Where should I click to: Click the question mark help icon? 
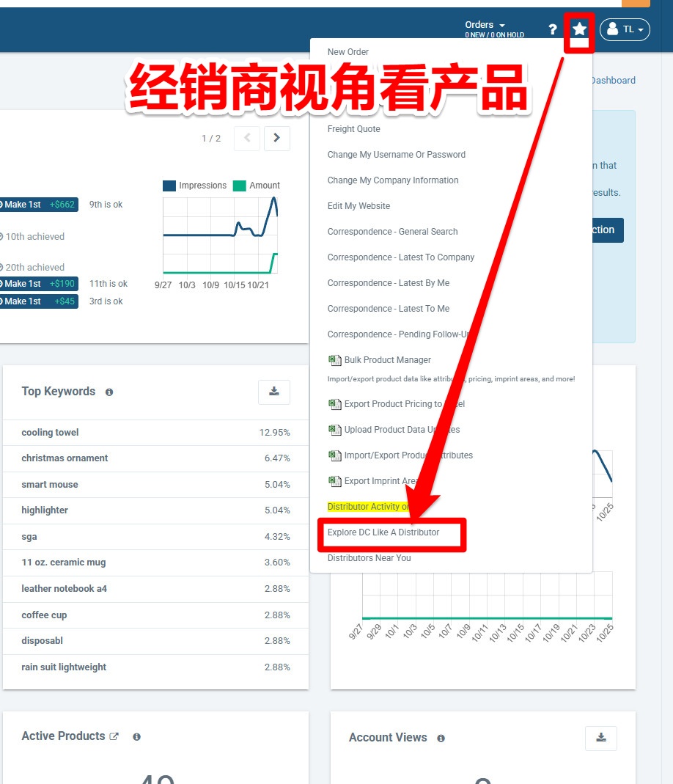point(553,30)
